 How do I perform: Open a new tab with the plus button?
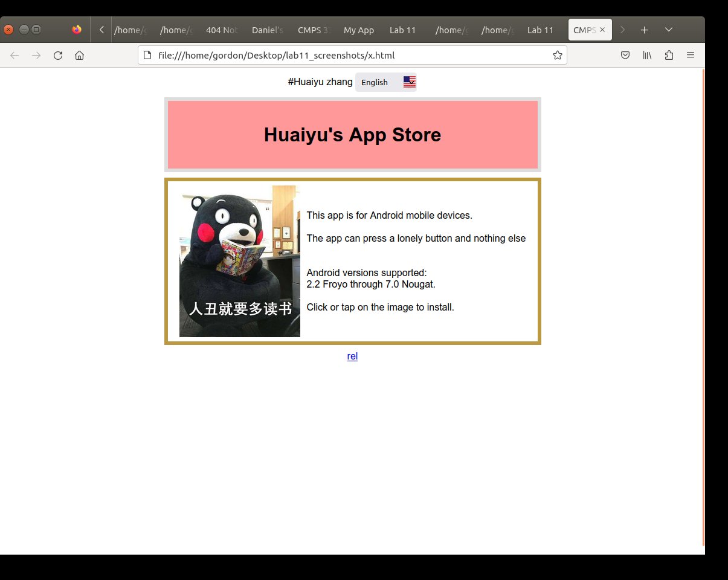pyautogui.click(x=645, y=30)
